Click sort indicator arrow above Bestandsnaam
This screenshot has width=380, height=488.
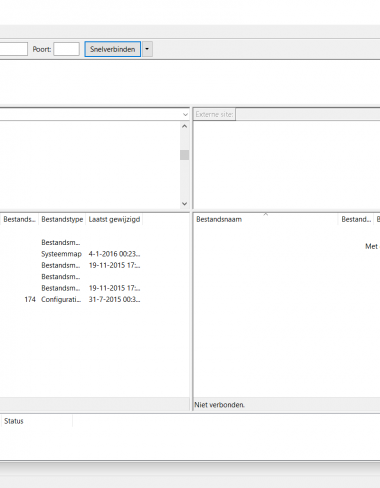click(x=266, y=214)
